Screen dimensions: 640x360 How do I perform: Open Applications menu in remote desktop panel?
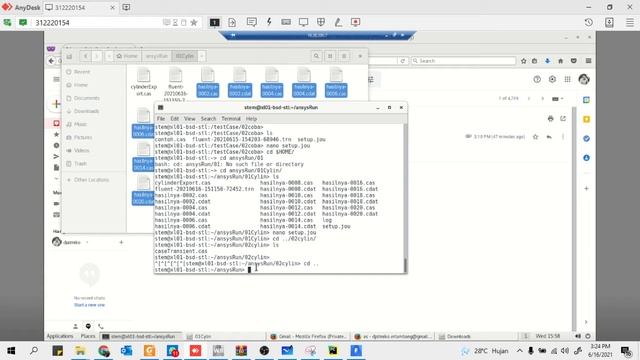60,336
